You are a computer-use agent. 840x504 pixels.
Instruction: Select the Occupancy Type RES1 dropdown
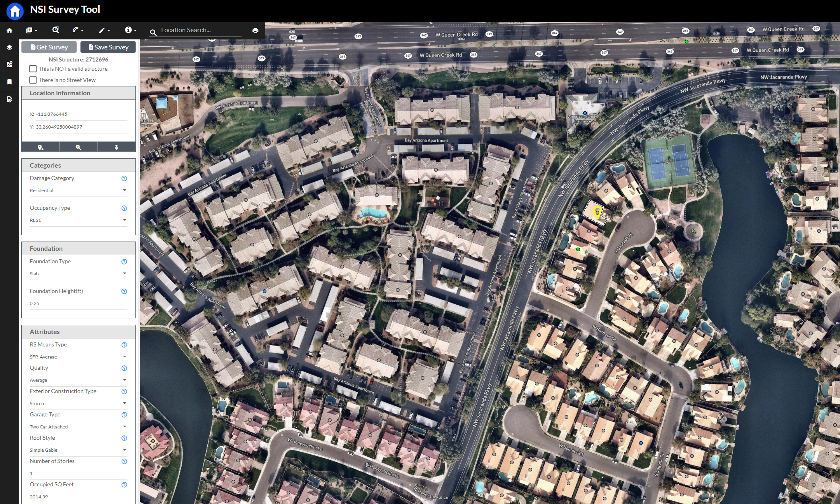pos(79,220)
